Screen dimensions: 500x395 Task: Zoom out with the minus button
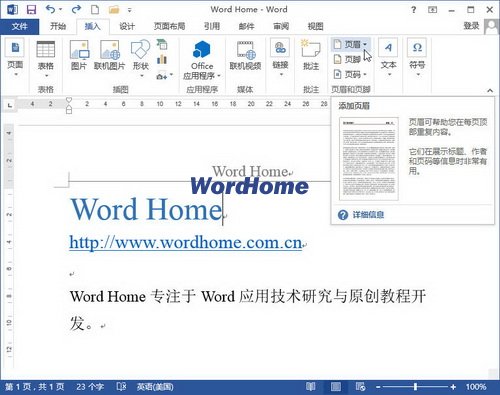378,387
